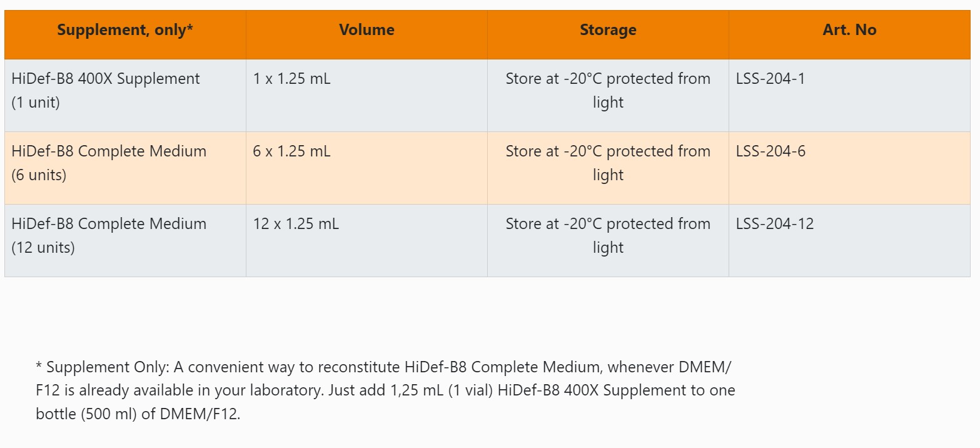Click the "(6 units)" text under Complete Medium
The width and height of the screenshot is (980, 448).
39,175
